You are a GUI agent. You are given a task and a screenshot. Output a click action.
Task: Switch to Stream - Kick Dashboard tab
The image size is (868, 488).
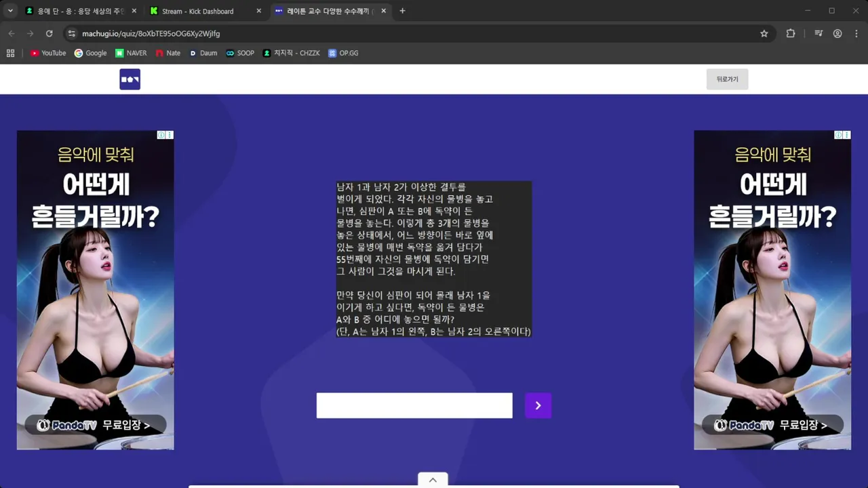click(197, 11)
